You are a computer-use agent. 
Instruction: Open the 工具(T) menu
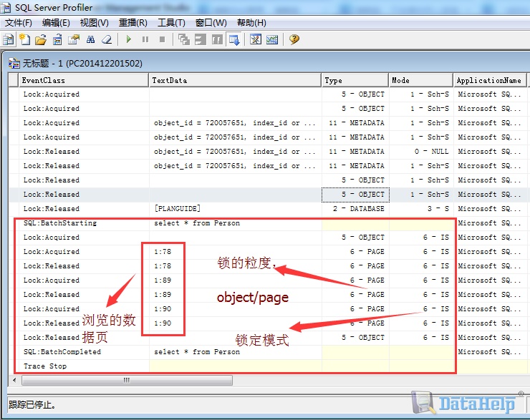(171, 23)
